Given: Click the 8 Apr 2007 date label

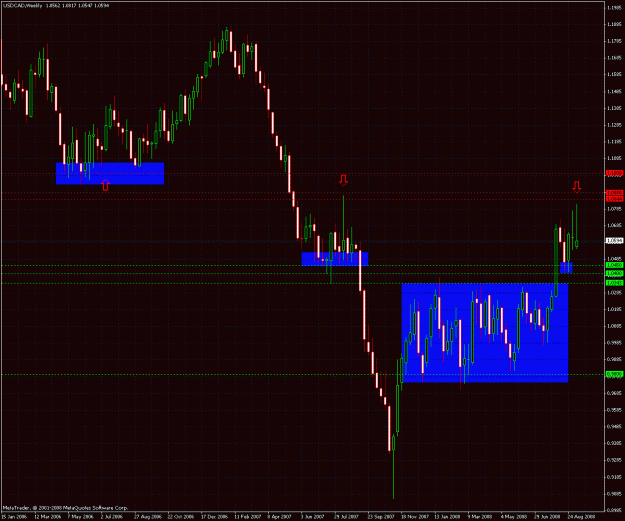Looking at the screenshot, I should pyautogui.click(x=280, y=517).
